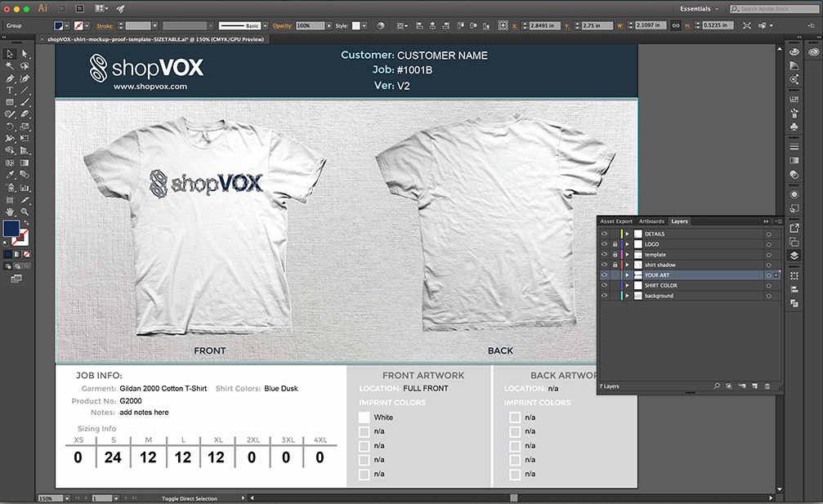Expand the background layer
The image size is (823, 504).
click(x=627, y=296)
